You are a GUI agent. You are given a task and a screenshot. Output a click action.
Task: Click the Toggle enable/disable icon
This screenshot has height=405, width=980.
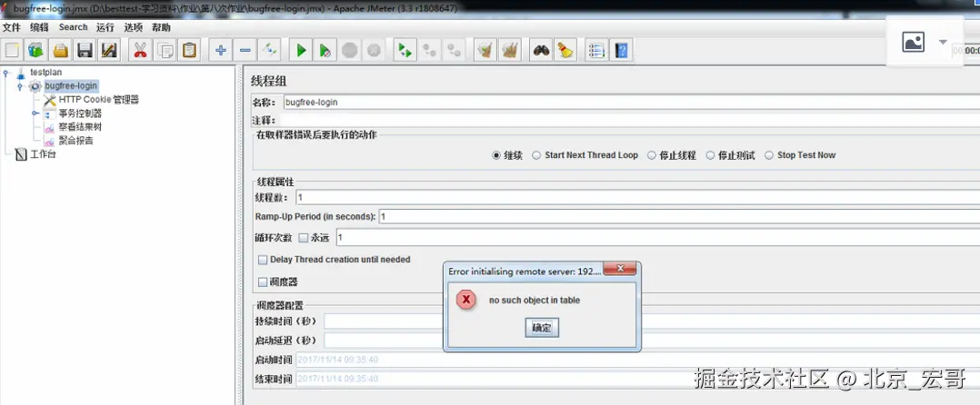269,51
